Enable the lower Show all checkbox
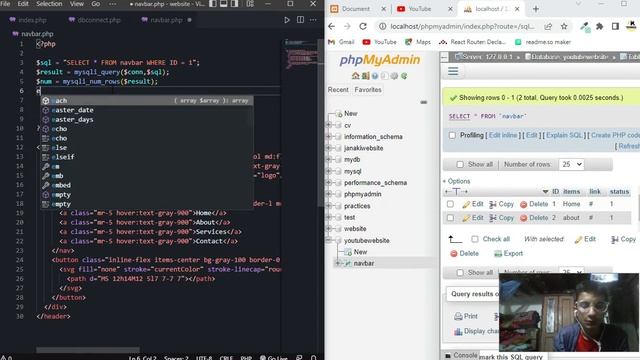The image size is (640, 360). coord(460,273)
